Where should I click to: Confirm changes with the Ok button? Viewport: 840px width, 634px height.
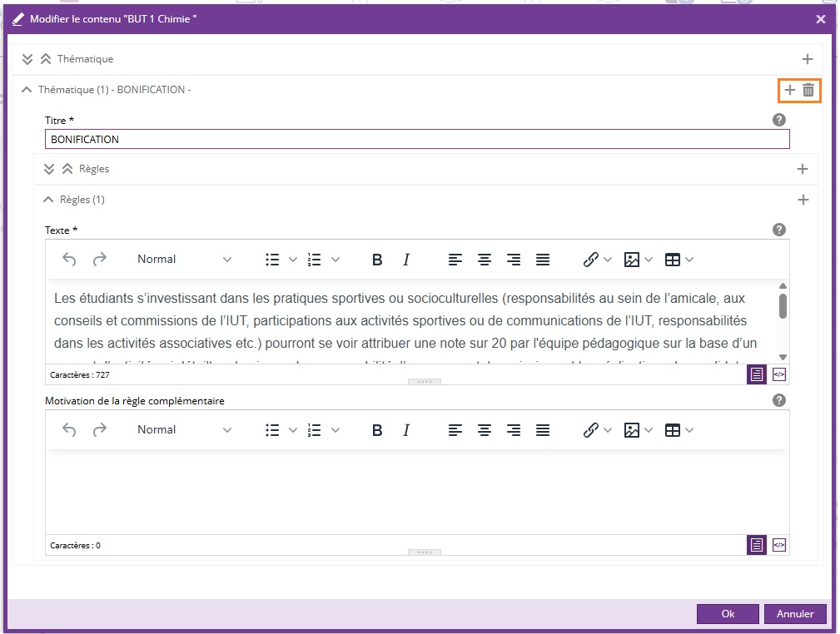click(728, 614)
